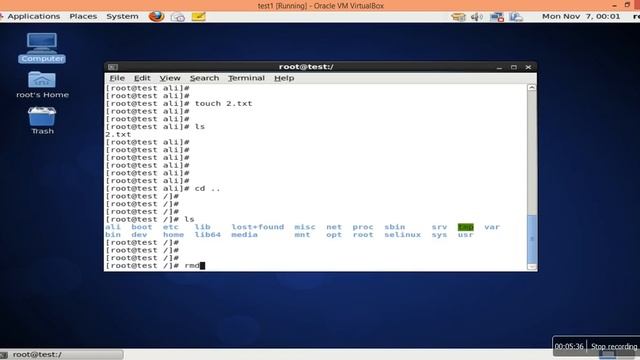Minimize the terminal window
The height and width of the screenshot is (360, 640).
click(499, 67)
